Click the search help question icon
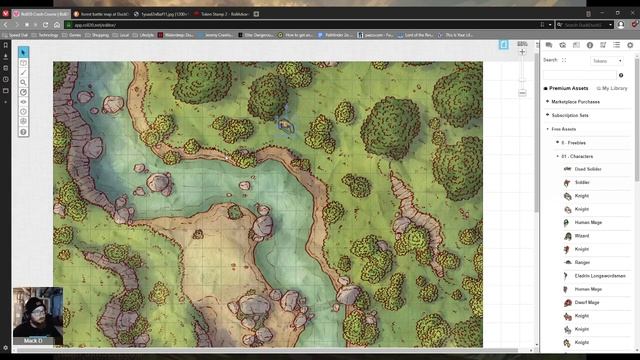 621,75
